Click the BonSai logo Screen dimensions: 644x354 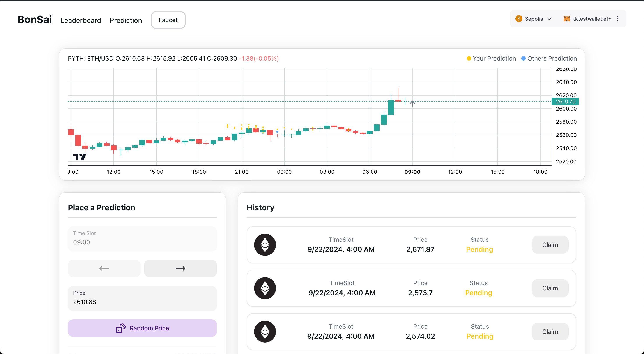pos(35,20)
